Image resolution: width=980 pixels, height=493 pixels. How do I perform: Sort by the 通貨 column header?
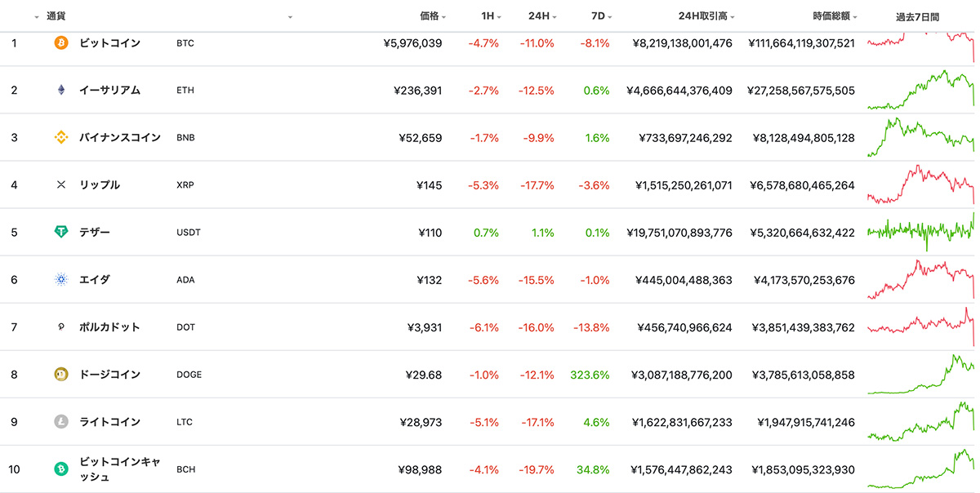tap(56, 16)
